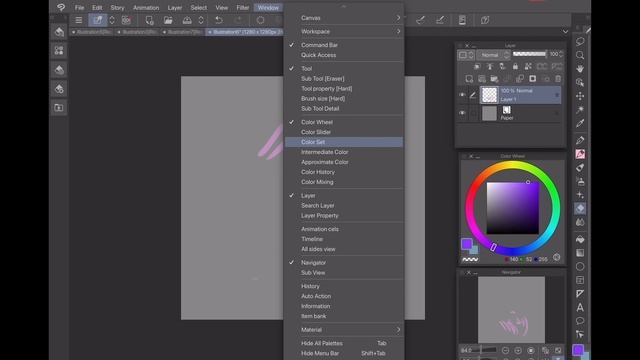This screenshot has height=360, width=640.
Task: Click navigator zoom in plus button
Action: point(518,350)
